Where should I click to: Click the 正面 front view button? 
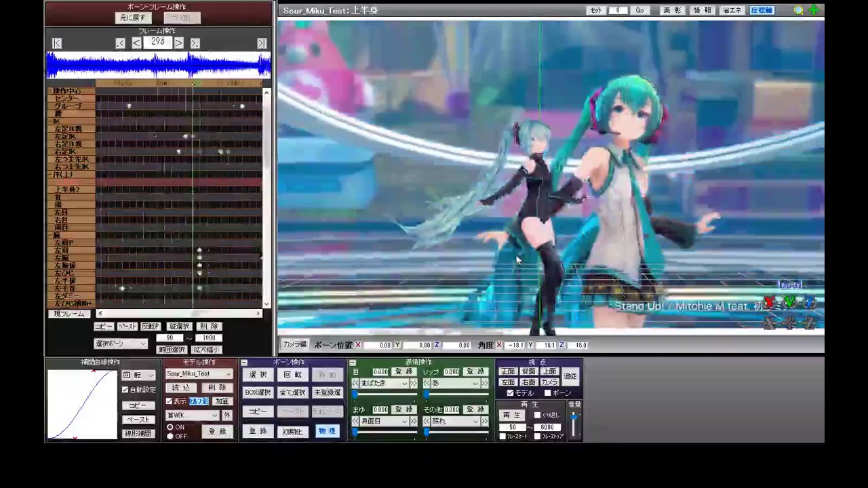coord(507,371)
